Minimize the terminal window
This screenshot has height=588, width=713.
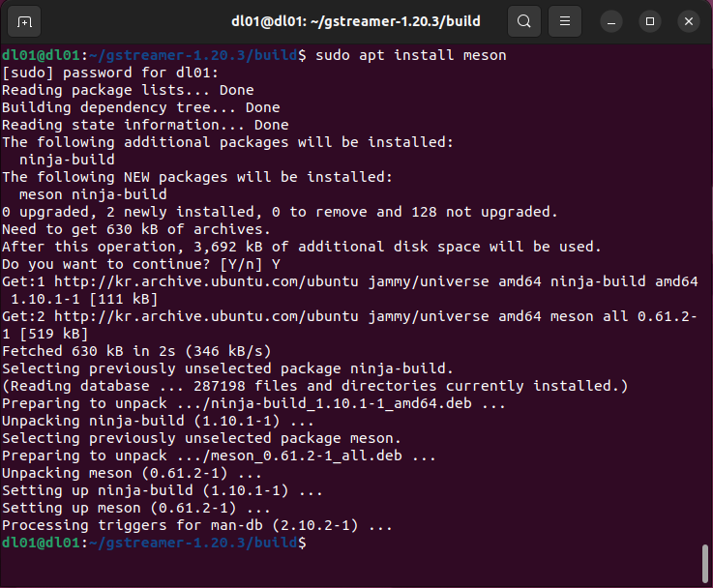coord(611,21)
